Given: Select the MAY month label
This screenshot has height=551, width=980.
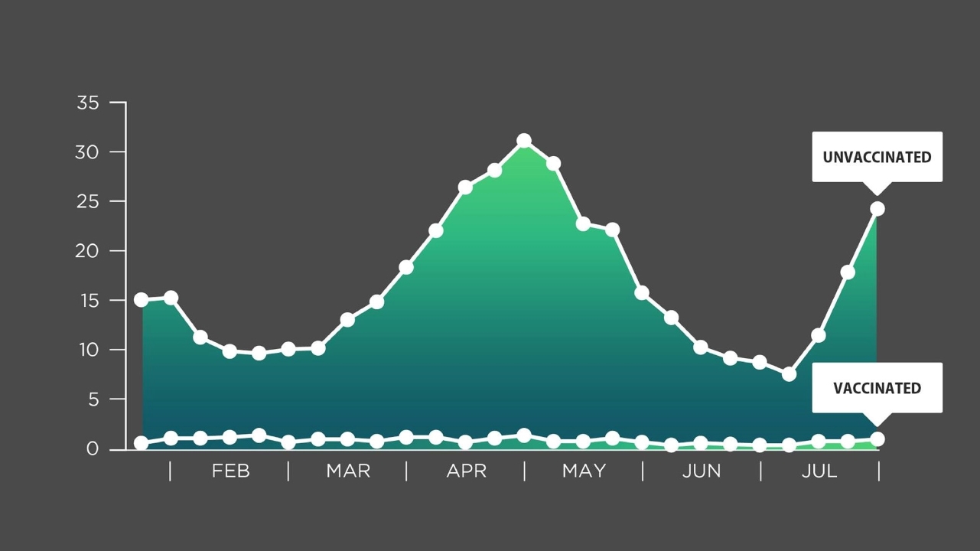Looking at the screenshot, I should click(584, 471).
